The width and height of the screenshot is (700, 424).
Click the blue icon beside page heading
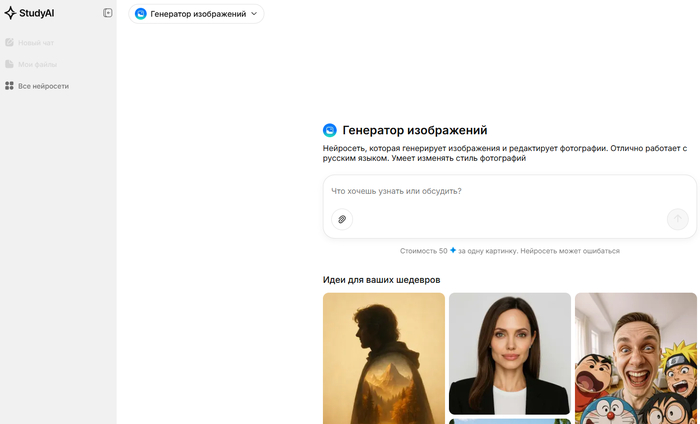329,130
